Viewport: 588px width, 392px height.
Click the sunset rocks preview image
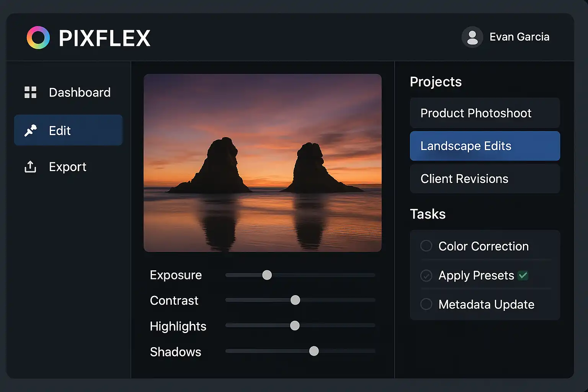[x=263, y=163]
